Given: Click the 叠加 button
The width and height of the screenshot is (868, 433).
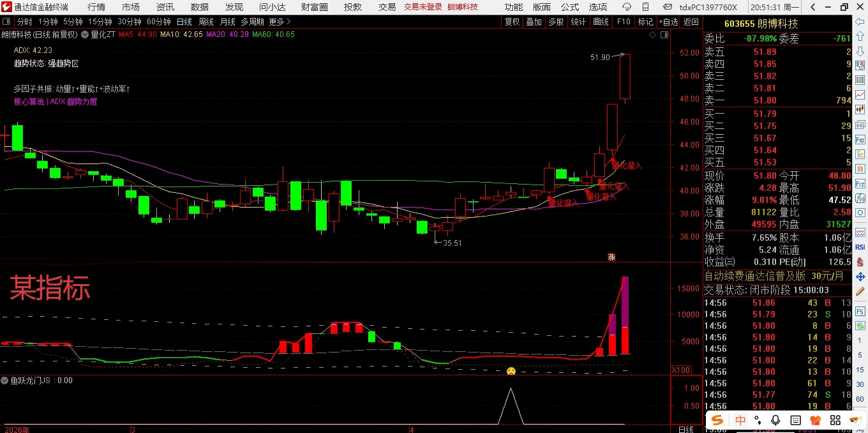Looking at the screenshot, I should click(x=534, y=22).
